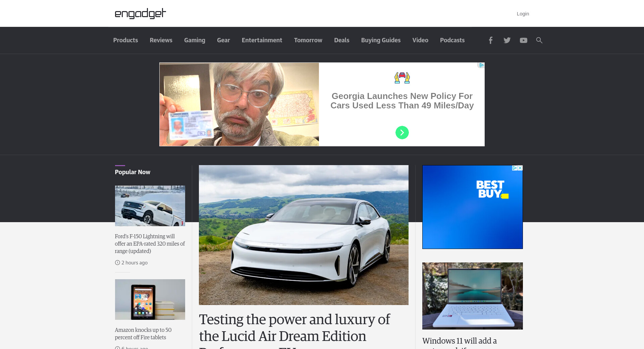Viewport: 644px width, 349px height.
Task: Click the AdChoices icon on the banner ad
Action: (x=481, y=65)
